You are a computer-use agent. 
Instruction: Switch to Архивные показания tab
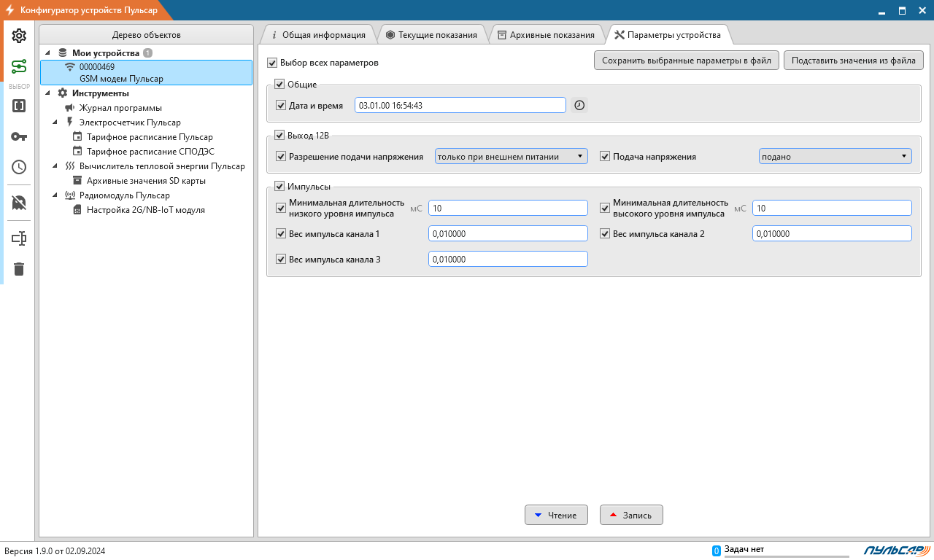[547, 35]
